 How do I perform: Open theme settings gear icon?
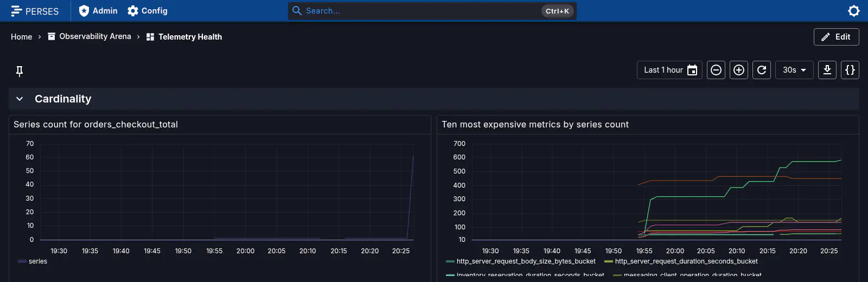(854, 11)
